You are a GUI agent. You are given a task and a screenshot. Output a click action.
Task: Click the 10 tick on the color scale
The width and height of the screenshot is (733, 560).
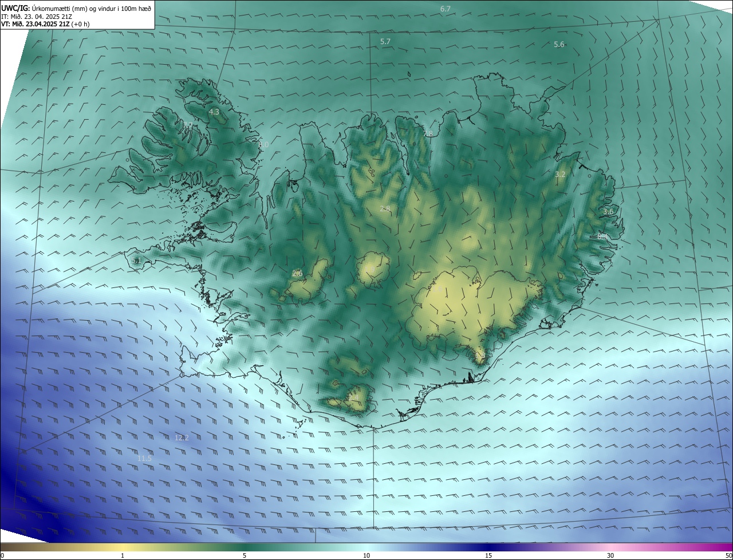[366, 555]
